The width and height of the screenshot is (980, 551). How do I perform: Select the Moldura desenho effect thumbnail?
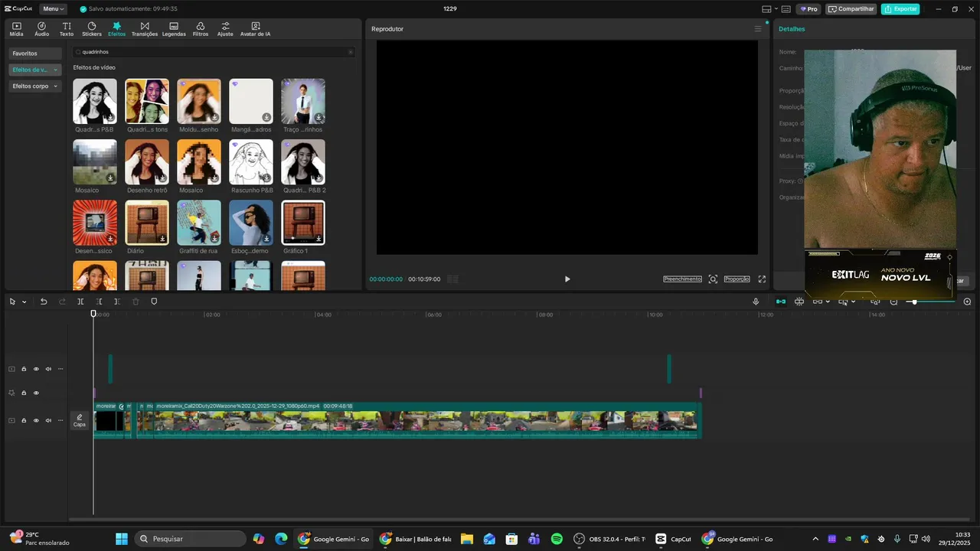coord(199,101)
